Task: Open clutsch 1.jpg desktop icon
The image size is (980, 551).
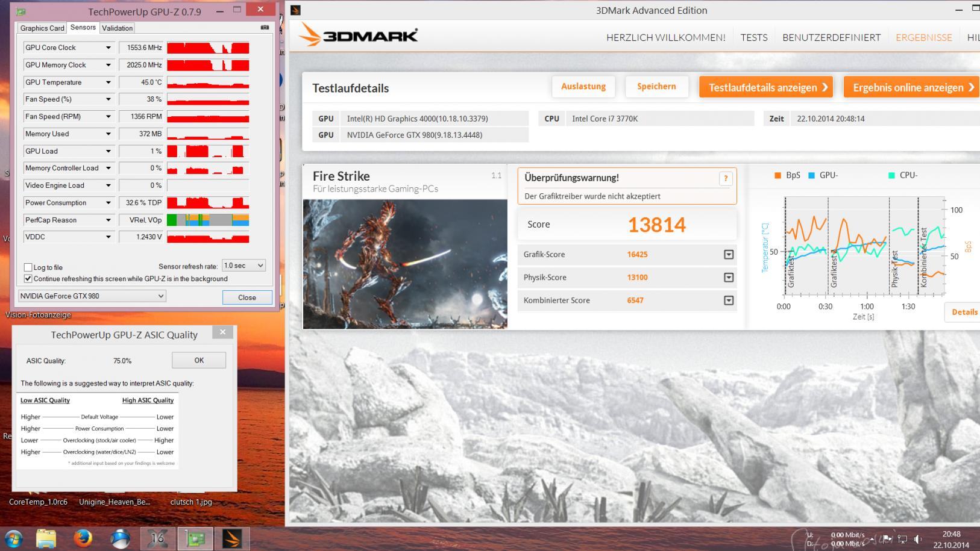Action: click(191, 502)
